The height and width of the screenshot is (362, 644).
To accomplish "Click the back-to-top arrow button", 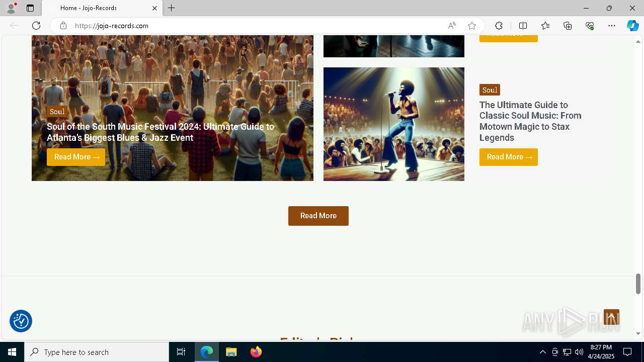I will [x=611, y=317].
